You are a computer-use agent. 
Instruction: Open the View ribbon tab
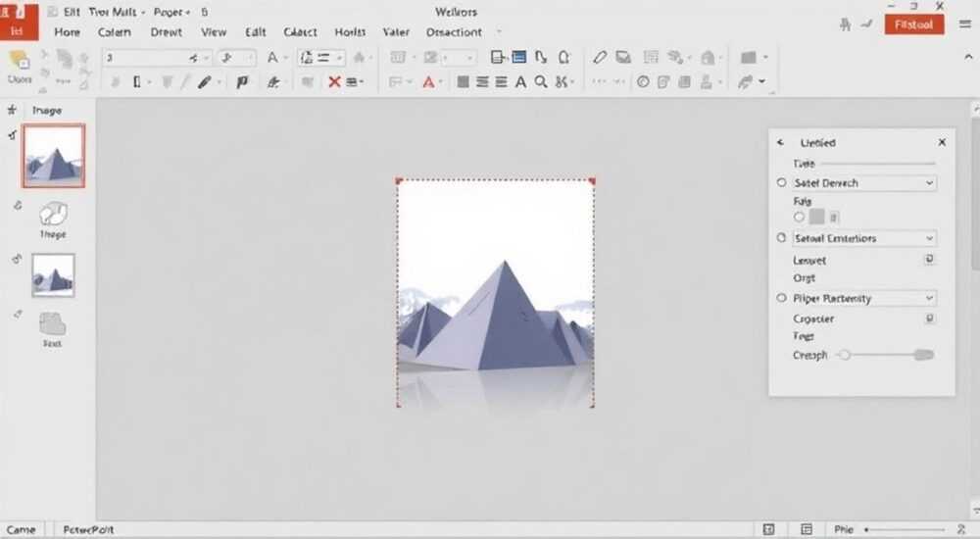click(x=214, y=32)
